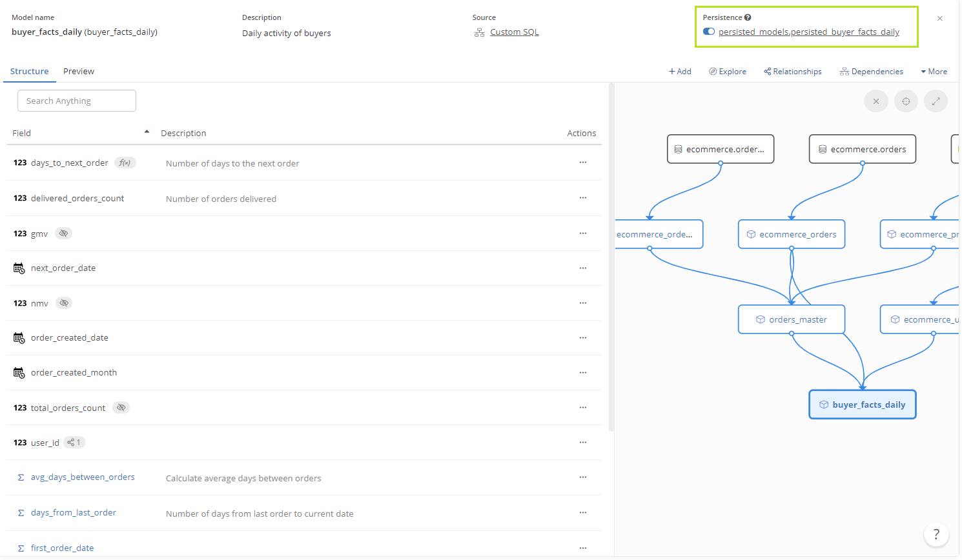
Task: Open Explore for this model
Action: tap(728, 72)
